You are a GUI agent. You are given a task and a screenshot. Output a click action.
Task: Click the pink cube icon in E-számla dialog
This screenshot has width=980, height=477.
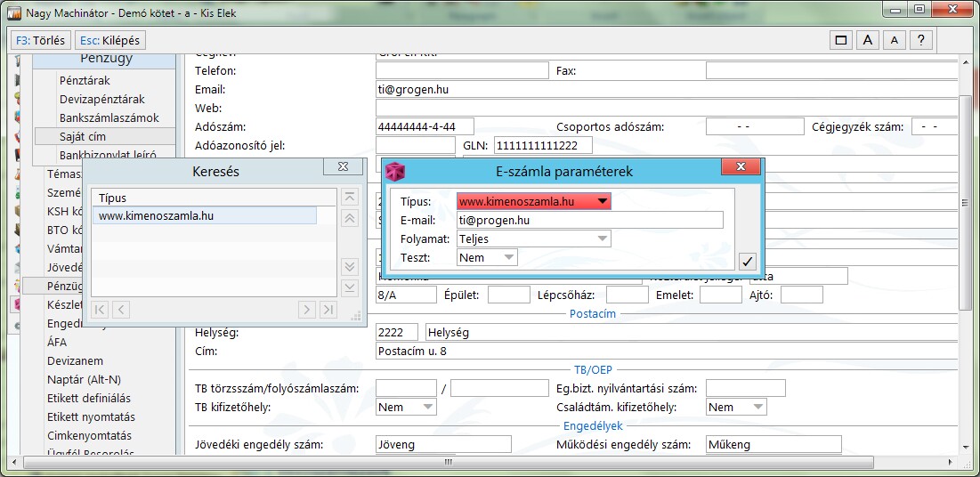pyautogui.click(x=395, y=171)
